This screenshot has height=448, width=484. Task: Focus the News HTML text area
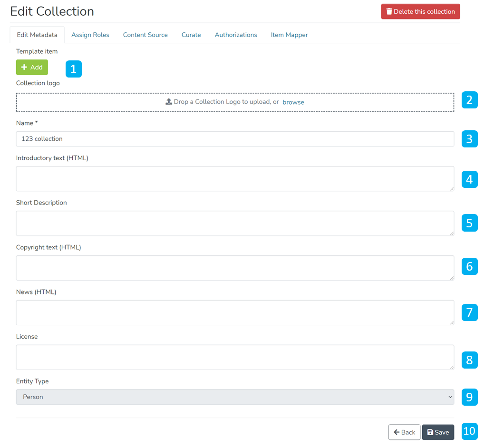click(x=235, y=313)
